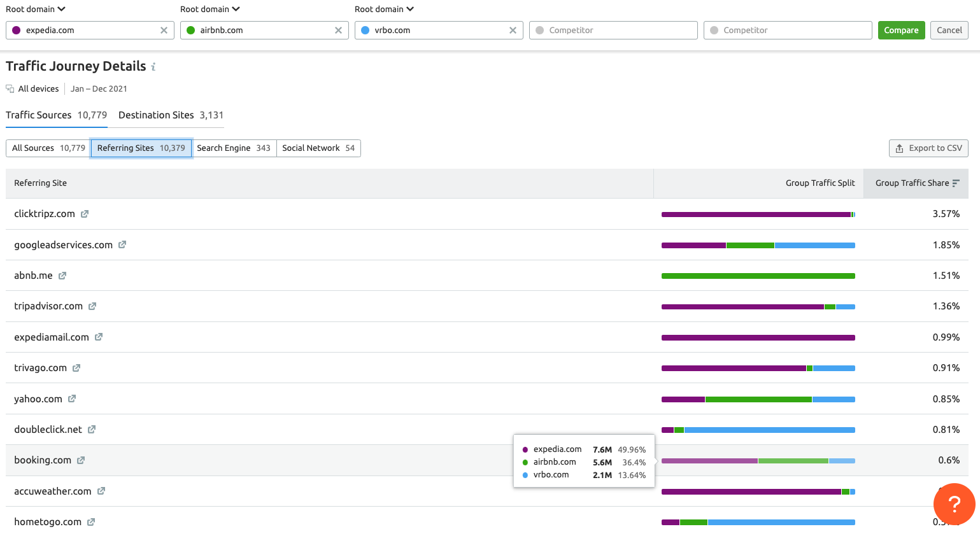Click the tripadvisor.com referring site
The image size is (980, 536).
click(x=48, y=306)
